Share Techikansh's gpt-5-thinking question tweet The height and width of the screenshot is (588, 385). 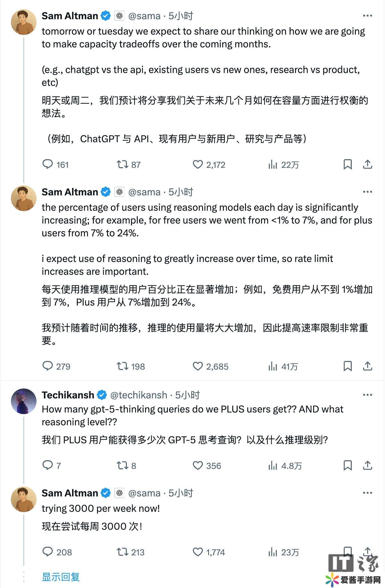tap(367, 465)
